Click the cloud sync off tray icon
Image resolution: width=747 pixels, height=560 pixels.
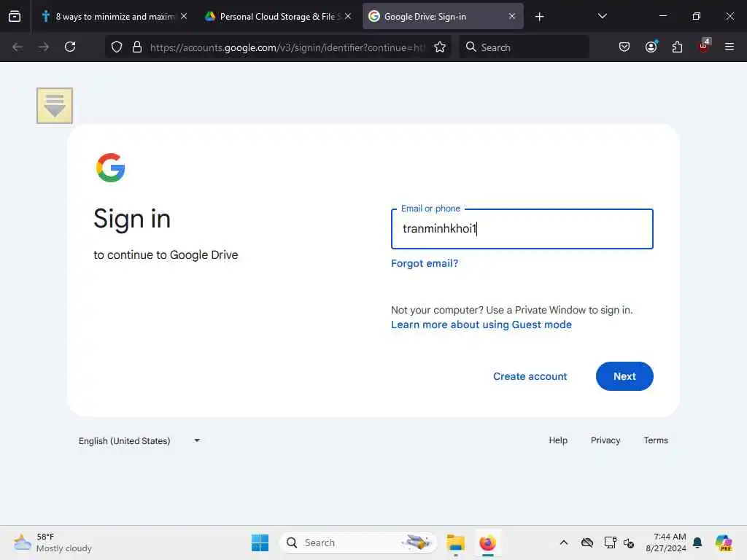click(x=587, y=542)
